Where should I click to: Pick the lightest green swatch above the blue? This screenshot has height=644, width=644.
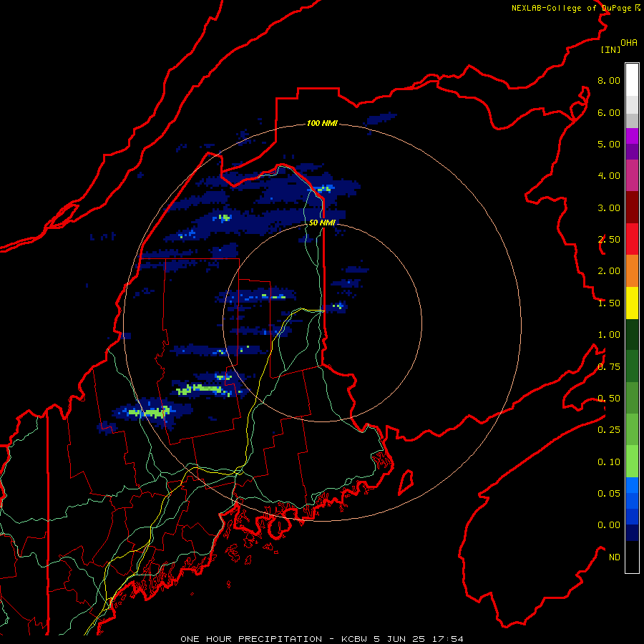(x=632, y=462)
